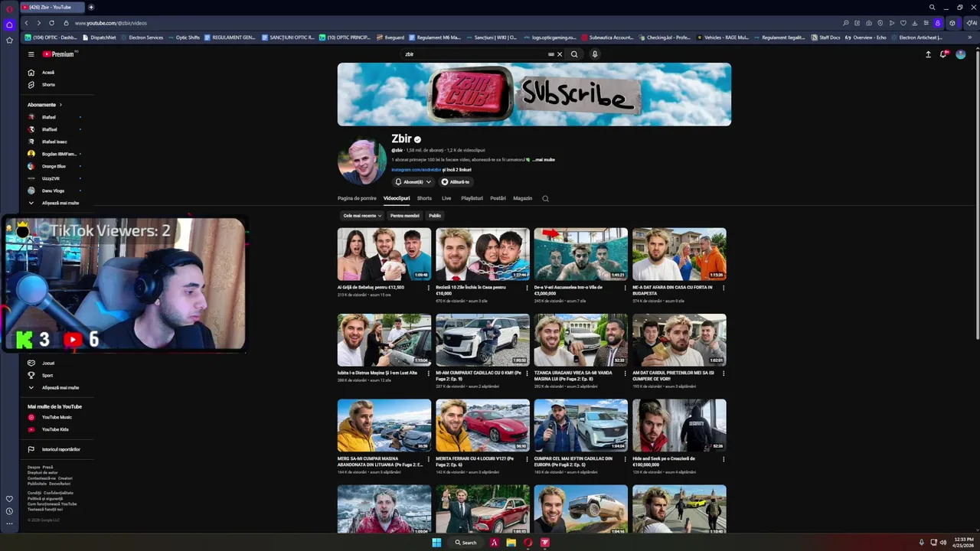Open the Magazin tab
Viewport: 980px width, 551px height.
pos(523,198)
